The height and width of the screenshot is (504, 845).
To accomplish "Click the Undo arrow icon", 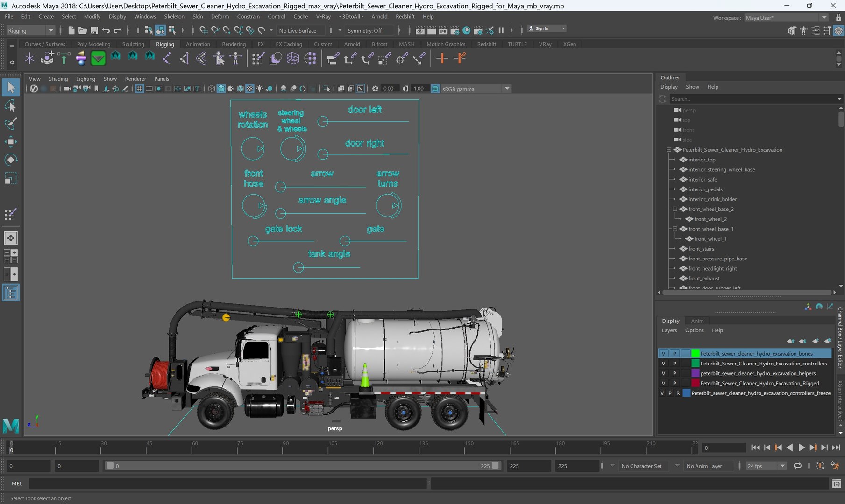I will coord(106,30).
